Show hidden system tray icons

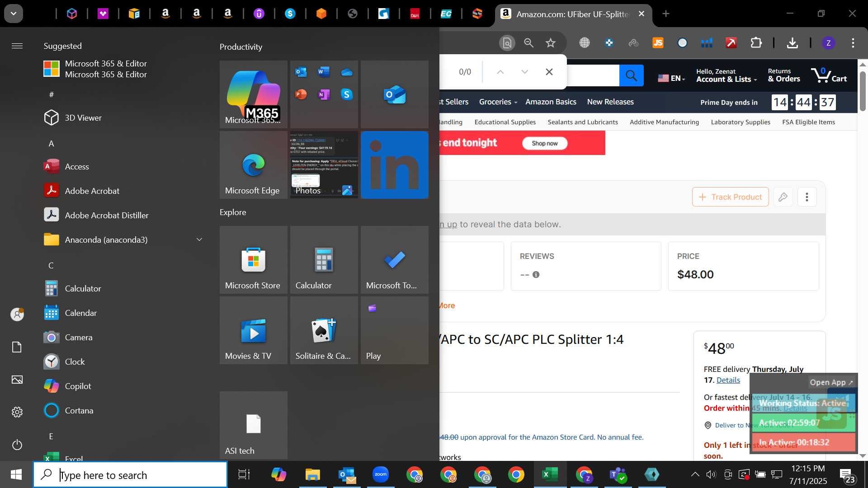pos(695,474)
